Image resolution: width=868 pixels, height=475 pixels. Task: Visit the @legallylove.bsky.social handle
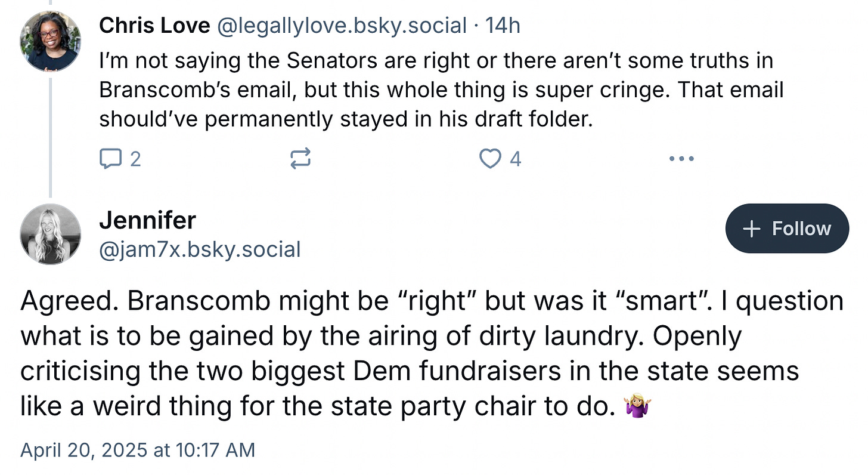[x=341, y=25]
